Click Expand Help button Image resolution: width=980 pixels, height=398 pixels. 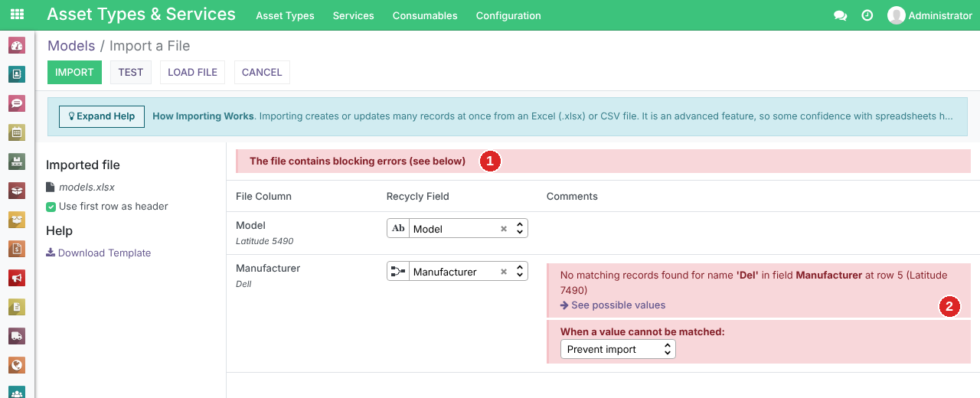coord(102,116)
